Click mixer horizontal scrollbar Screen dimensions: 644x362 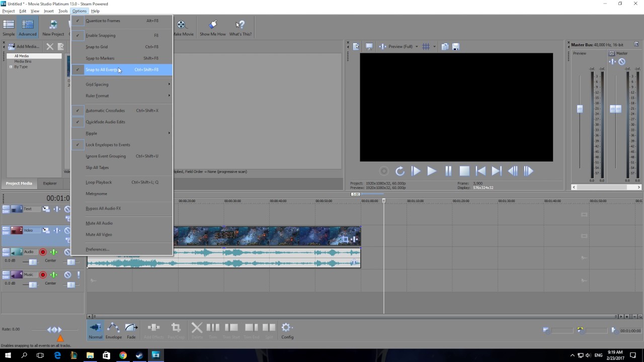coord(606,187)
